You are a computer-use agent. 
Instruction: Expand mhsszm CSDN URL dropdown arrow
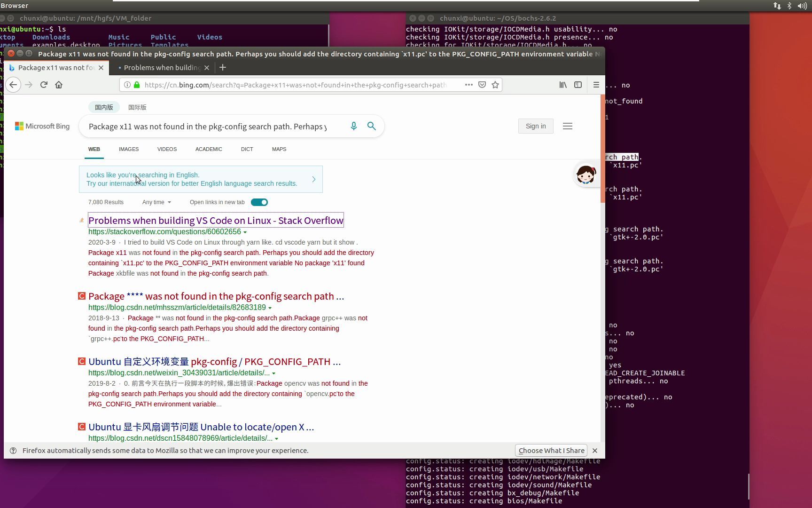(270, 308)
